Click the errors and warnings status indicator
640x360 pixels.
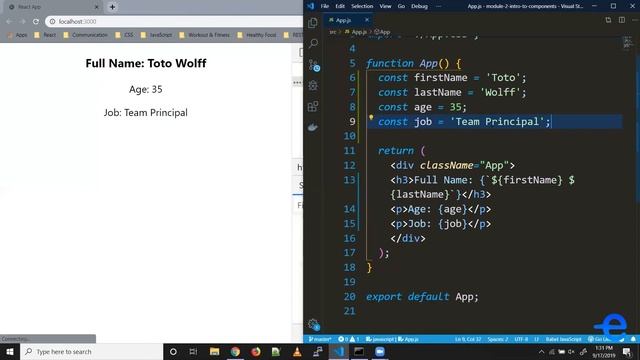pos(349,339)
